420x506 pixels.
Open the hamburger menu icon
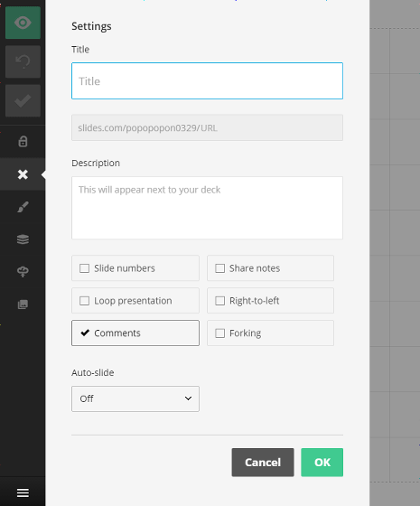[23, 492]
